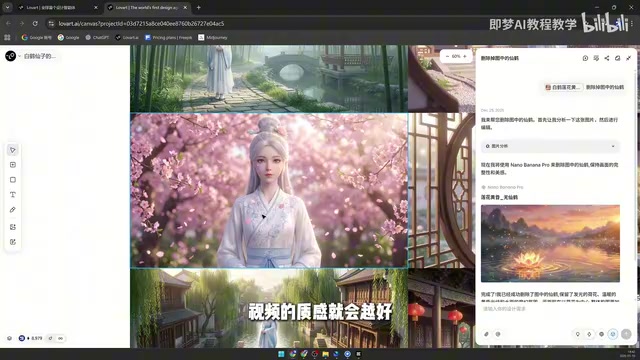Close the first Lovart browser tab

(x=96, y=7)
